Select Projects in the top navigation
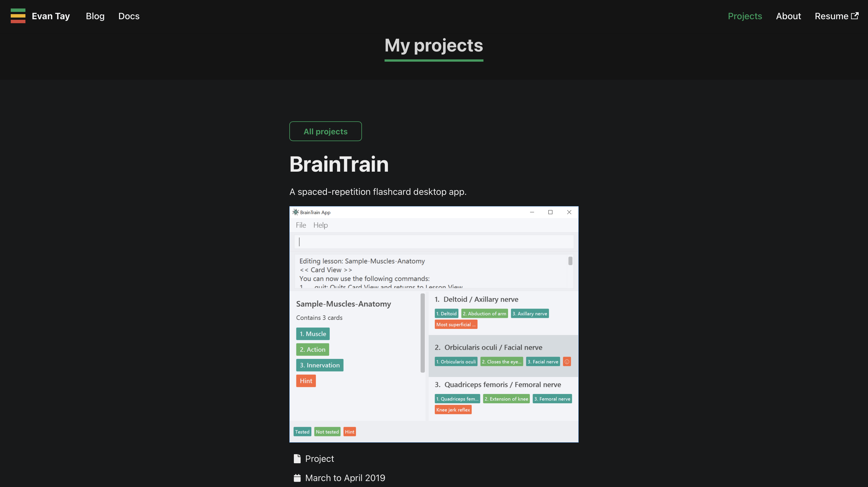The height and width of the screenshot is (487, 868). [745, 16]
